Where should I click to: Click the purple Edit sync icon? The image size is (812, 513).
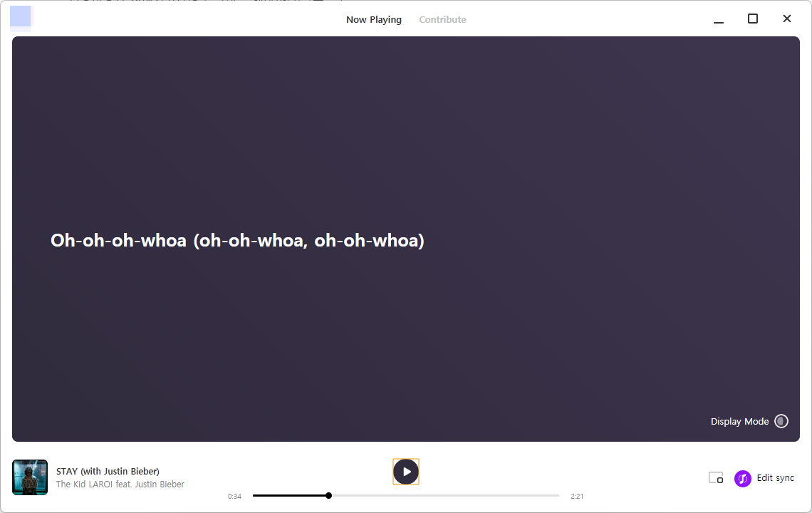click(x=743, y=478)
